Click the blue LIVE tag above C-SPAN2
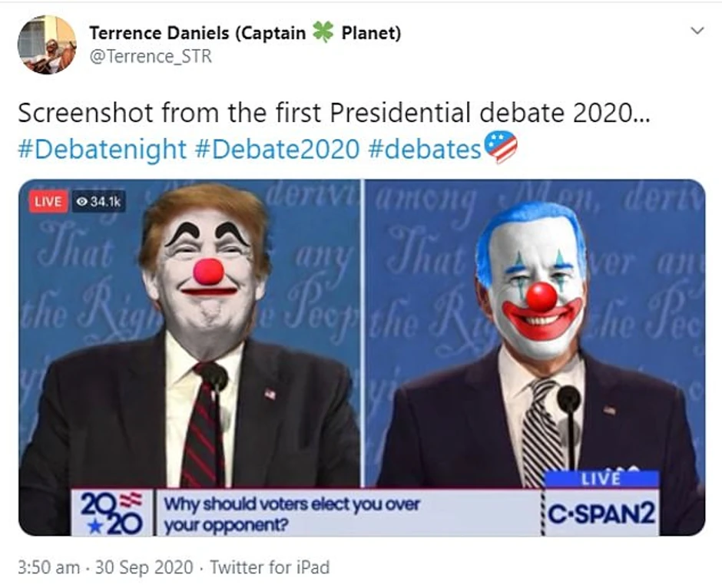The image size is (722, 588). (601, 478)
